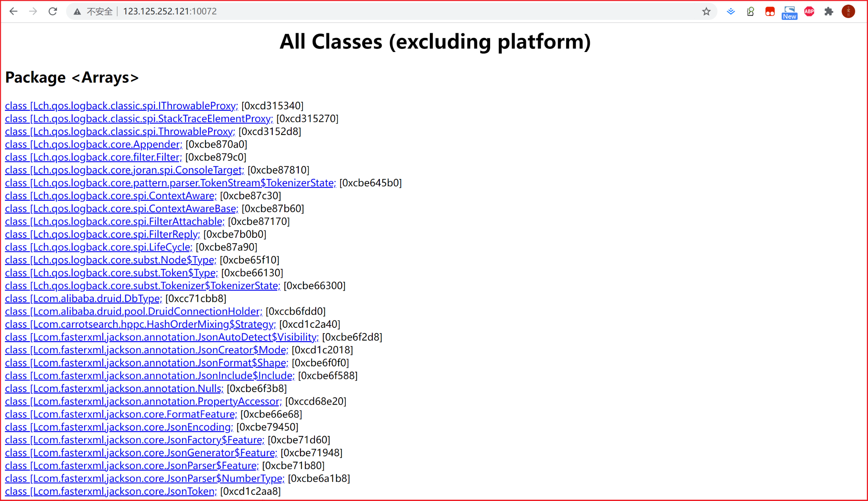Open class subst.Token$Type link
The height and width of the screenshot is (501, 868).
(111, 273)
